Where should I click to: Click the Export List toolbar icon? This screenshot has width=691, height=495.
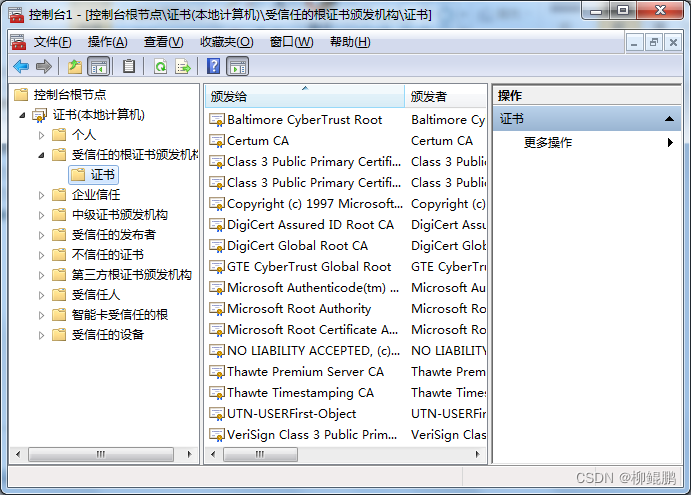183,67
